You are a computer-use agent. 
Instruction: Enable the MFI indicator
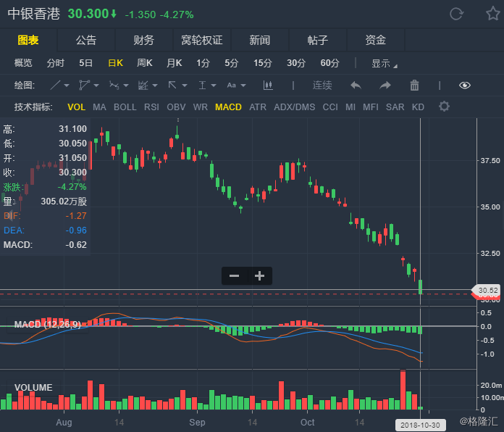[x=371, y=107]
